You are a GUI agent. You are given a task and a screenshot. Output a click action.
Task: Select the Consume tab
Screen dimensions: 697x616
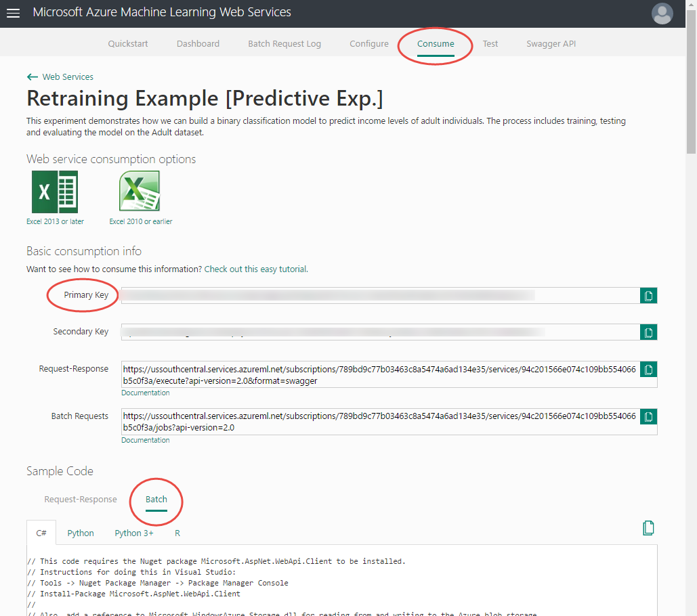436,43
